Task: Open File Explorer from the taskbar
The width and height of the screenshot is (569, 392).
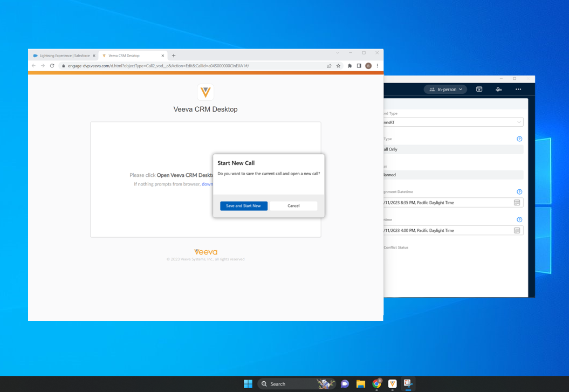Action: pyautogui.click(x=360, y=384)
